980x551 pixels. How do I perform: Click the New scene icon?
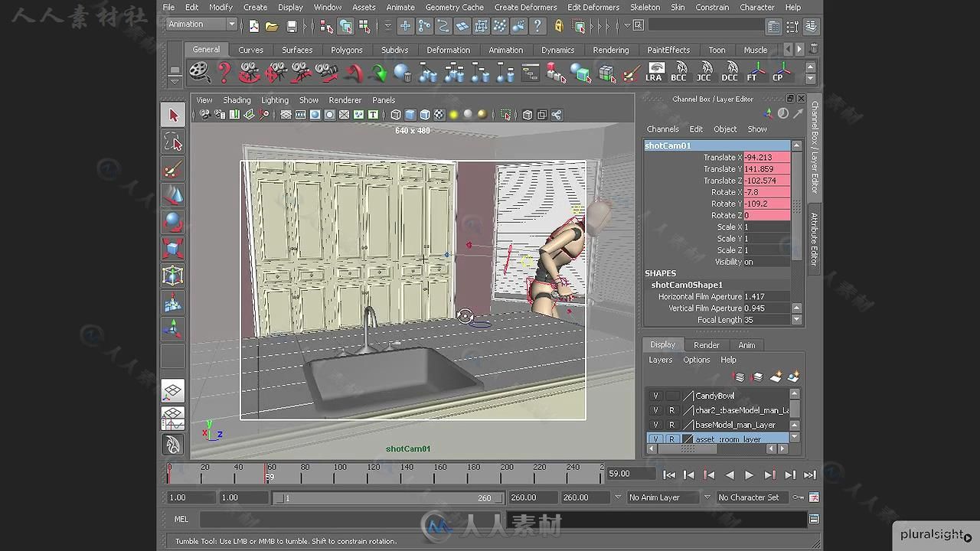[x=254, y=26]
